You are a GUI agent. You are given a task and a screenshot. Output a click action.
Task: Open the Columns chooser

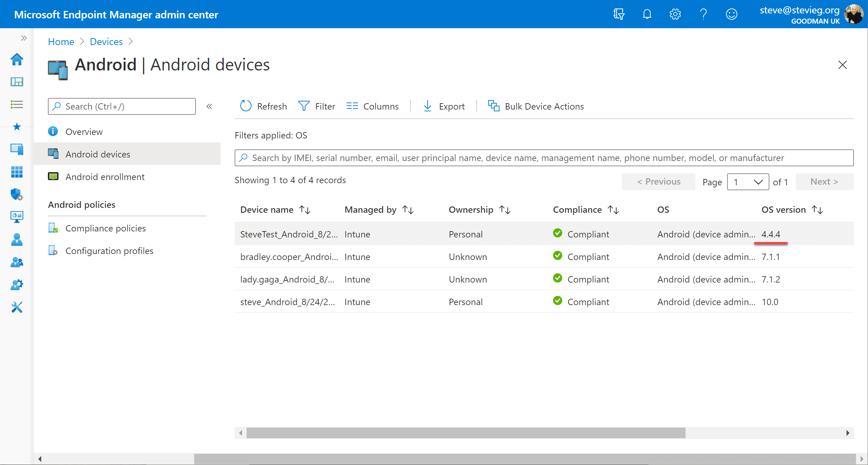coord(372,106)
